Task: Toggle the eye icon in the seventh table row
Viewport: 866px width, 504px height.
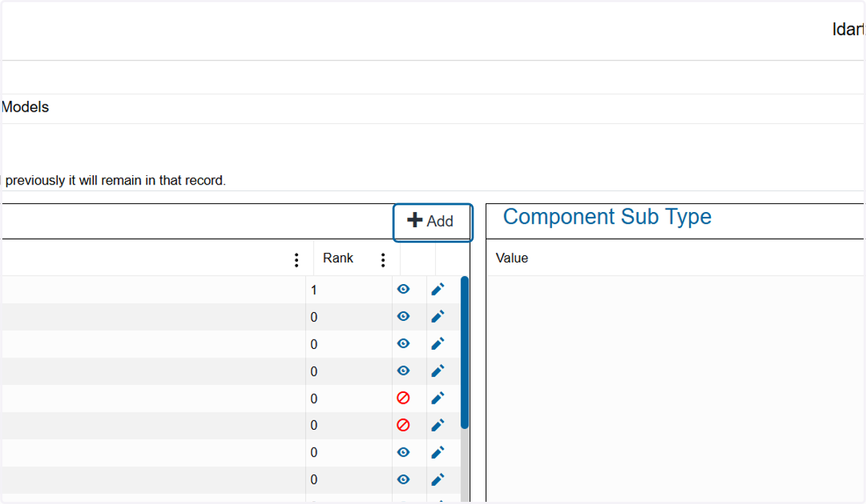Action: 403,452
